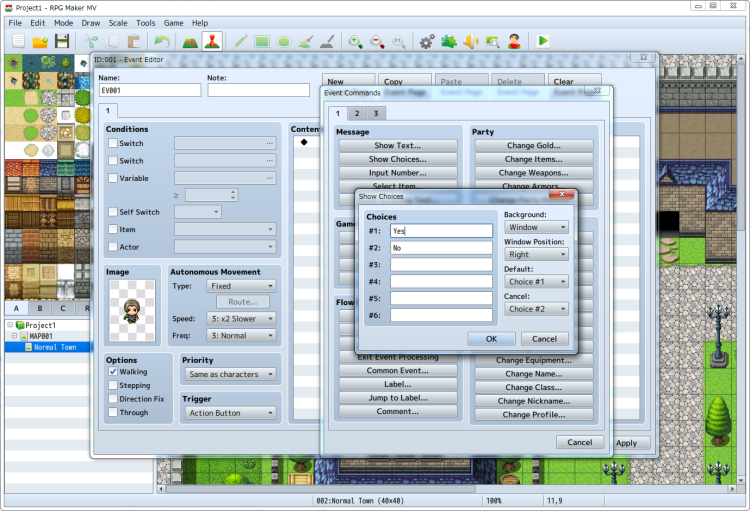Select the Pencil drawing tool

tap(240, 41)
